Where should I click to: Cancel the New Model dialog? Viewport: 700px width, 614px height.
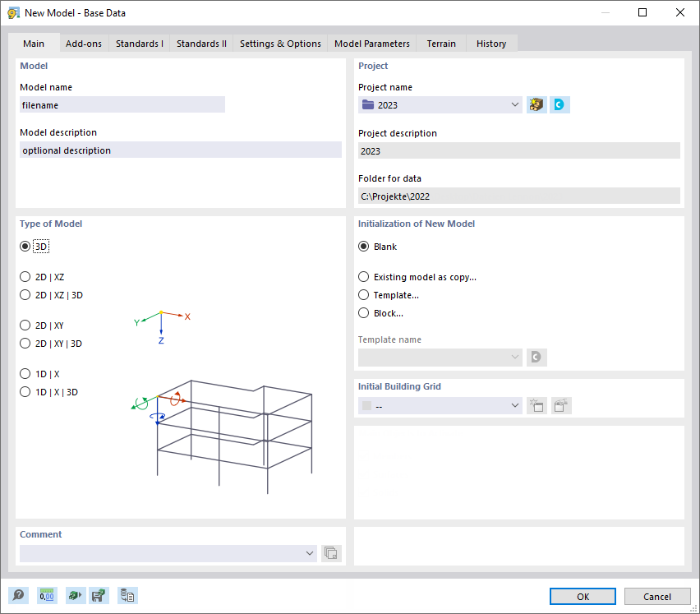point(657,596)
